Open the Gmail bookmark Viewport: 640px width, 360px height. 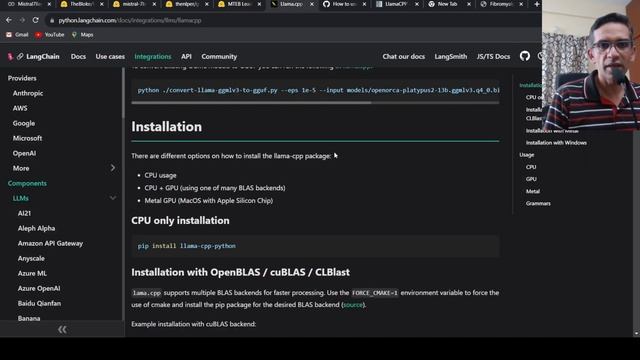pyautogui.click(x=17, y=35)
